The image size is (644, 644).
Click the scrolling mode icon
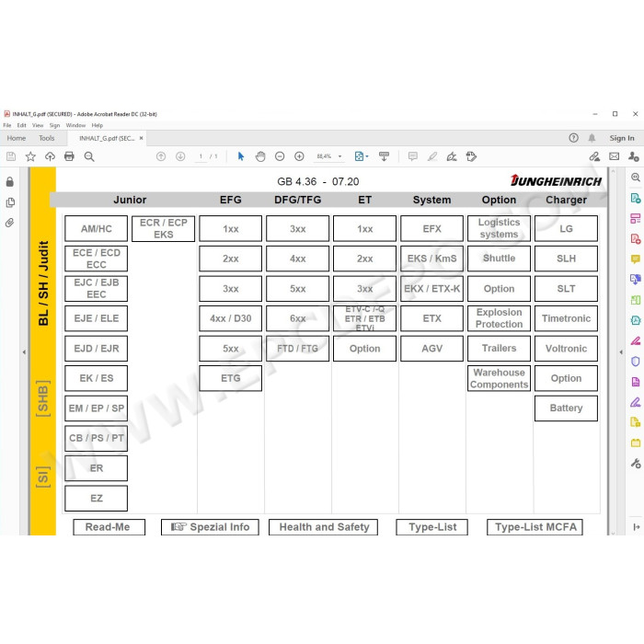coord(384,156)
